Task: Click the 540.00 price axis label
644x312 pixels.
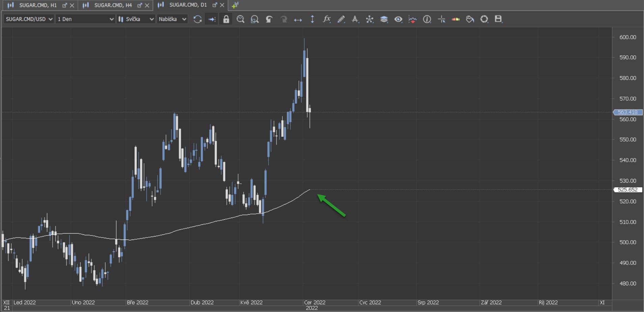Action: coord(628,160)
